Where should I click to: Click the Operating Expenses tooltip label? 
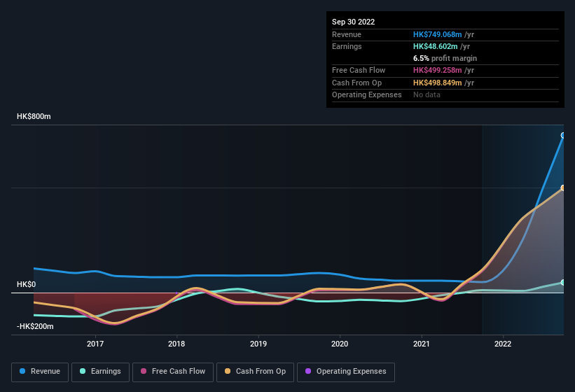pyautogui.click(x=367, y=94)
